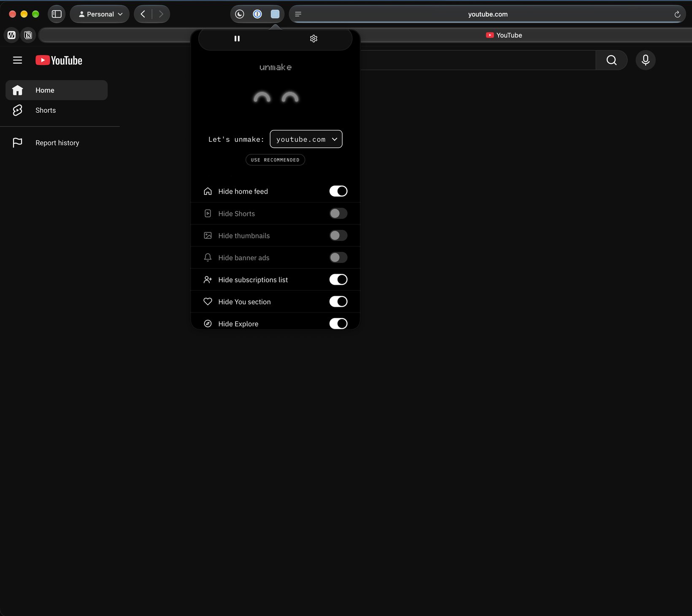The height and width of the screenshot is (616, 692).
Task: Reload the youtube.com page
Action: tap(677, 14)
